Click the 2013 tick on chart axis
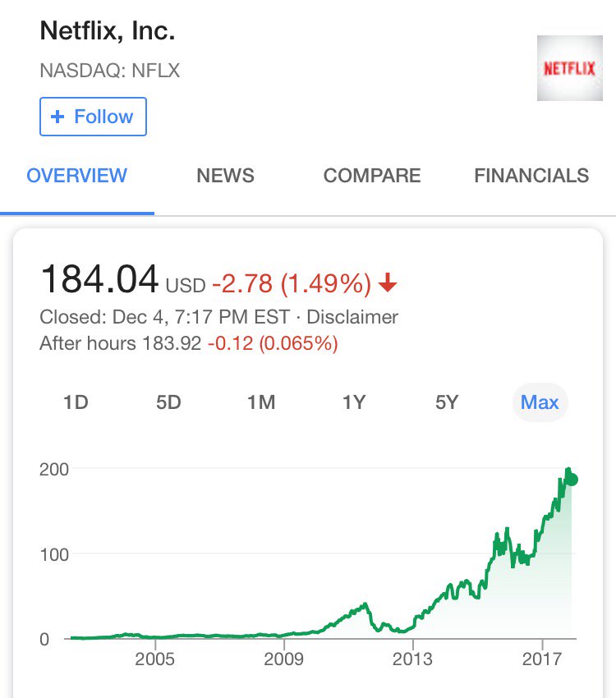 tap(412, 659)
